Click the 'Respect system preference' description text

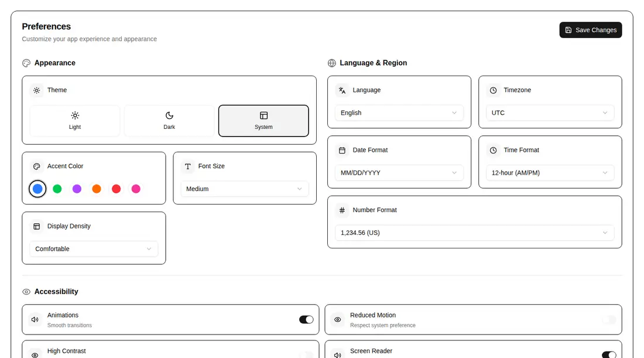(383, 325)
